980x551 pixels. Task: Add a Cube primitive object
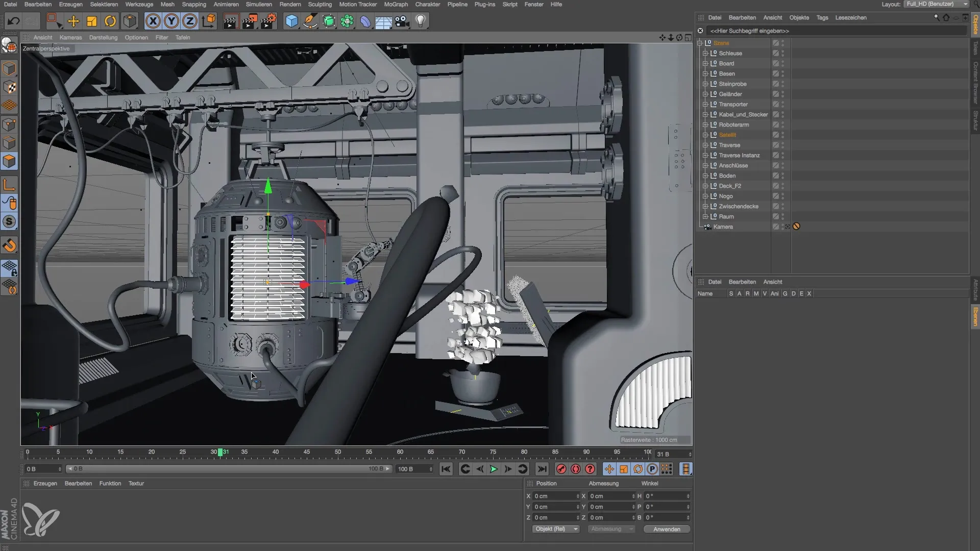click(x=291, y=21)
